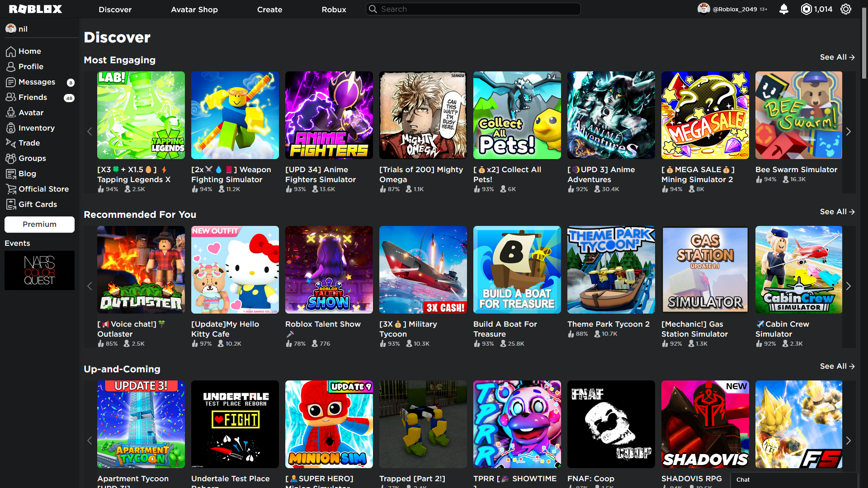The image size is (868, 488).
Task: Click the nil user avatar icon
Action: tap(11, 29)
